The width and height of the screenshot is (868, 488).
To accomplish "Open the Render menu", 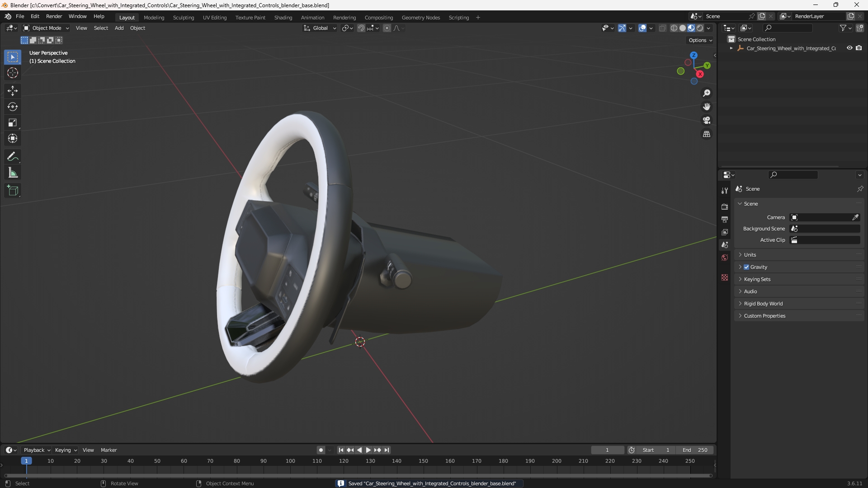I will [54, 16].
